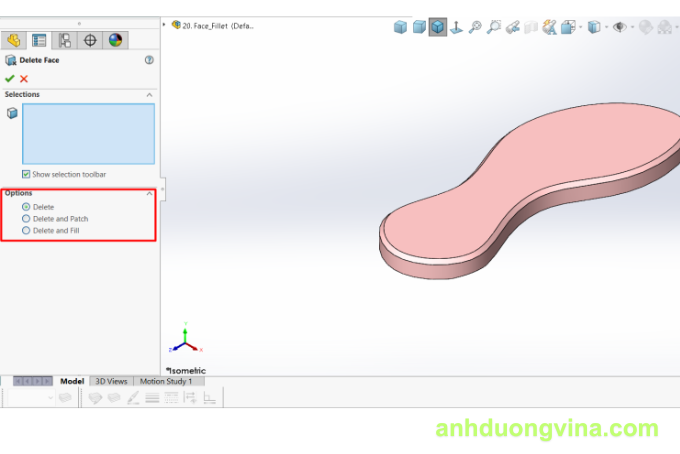The height and width of the screenshot is (454, 680).
Task: Click the Zoom to Area icon
Action: pos(494,27)
